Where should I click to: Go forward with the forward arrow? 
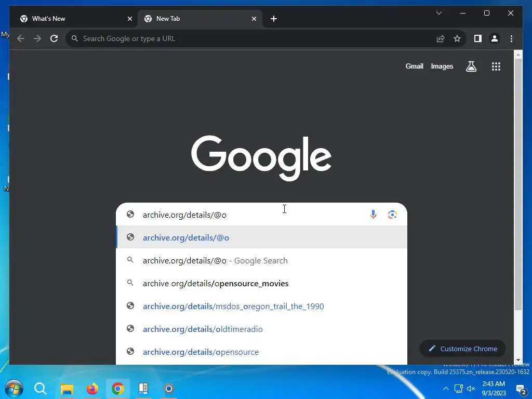tap(37, 38)
